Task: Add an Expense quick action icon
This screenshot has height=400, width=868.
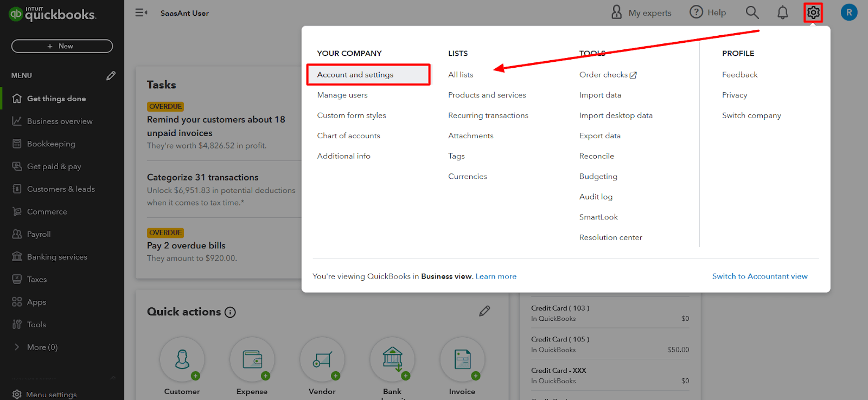Action: 252,359
